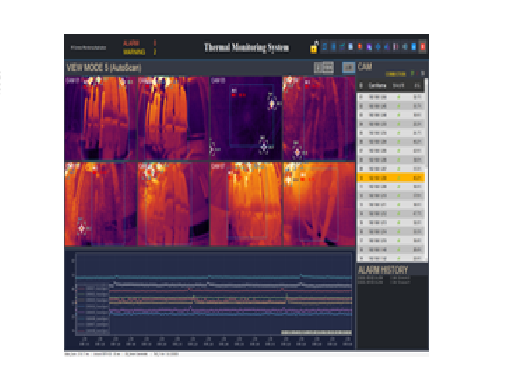Click the orange-red icon in top toolbar

(360, 47)
